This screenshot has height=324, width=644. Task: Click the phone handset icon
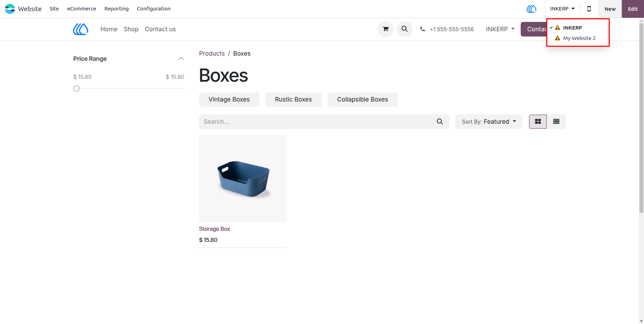422,29
